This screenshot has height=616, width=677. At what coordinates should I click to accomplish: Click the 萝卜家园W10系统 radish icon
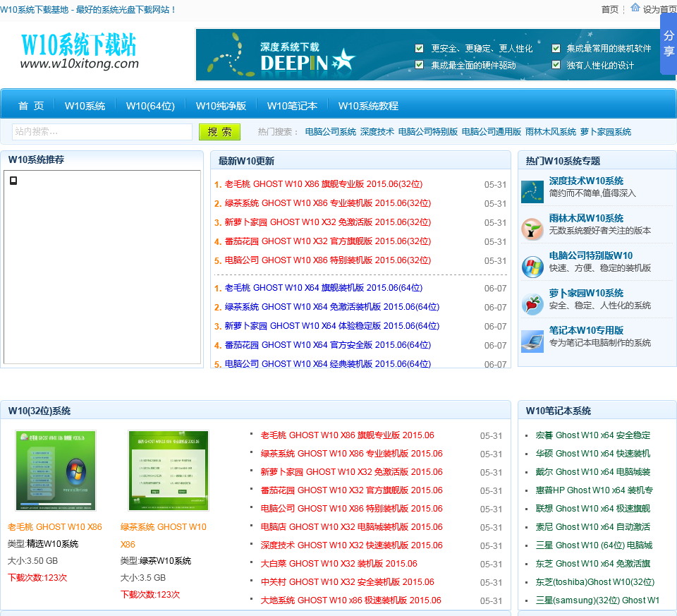[532, 304]
